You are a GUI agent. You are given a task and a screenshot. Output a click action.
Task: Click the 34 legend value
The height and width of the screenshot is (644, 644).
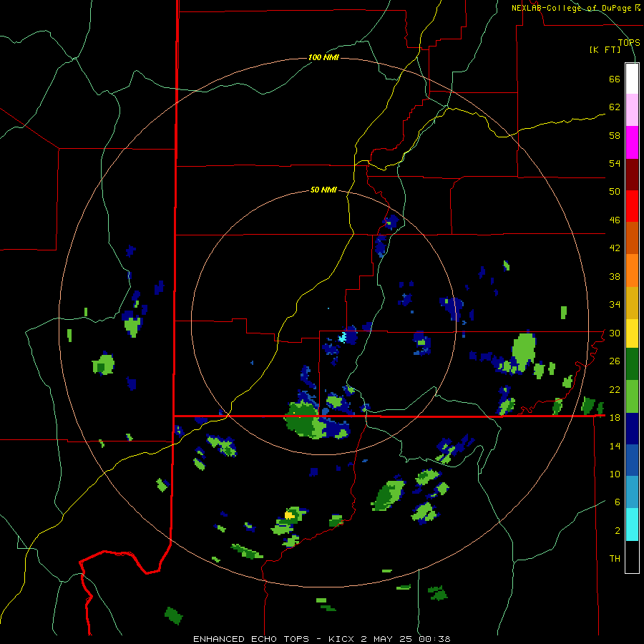[615, 305]
